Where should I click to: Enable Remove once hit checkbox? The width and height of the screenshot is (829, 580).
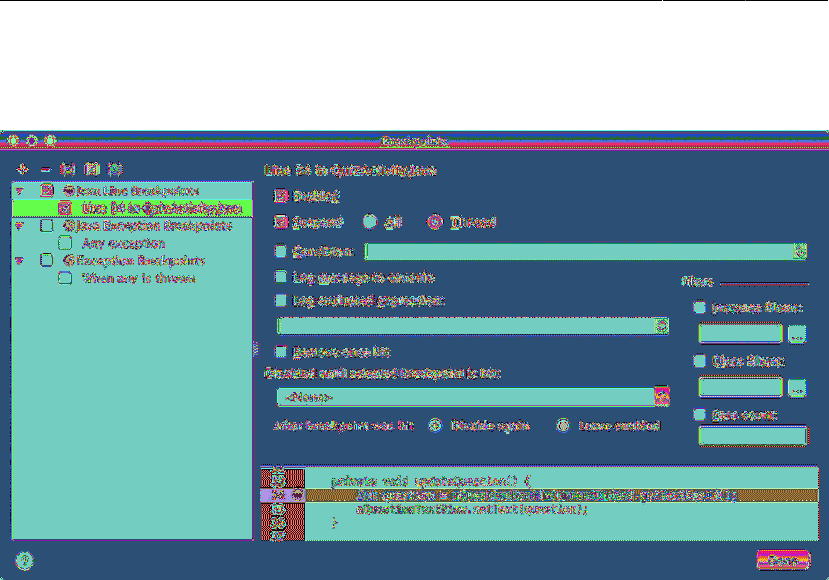point(281,352)
